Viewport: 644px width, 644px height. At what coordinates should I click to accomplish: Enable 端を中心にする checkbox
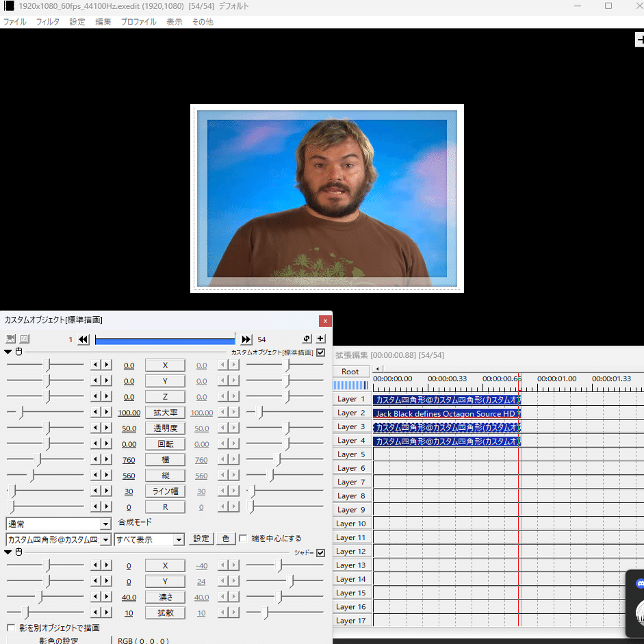[243, 538]
